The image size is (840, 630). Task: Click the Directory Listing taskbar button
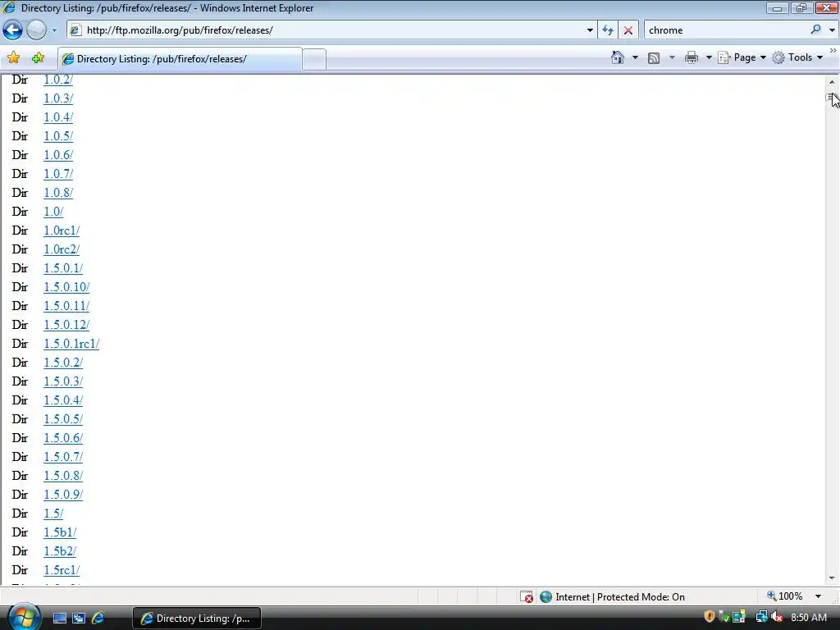pos(196,619)
